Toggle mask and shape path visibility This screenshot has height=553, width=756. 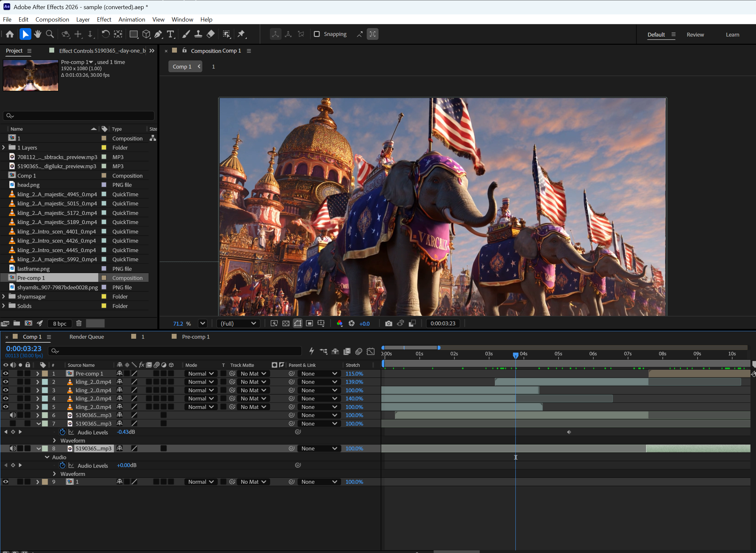tap(298, 324)
